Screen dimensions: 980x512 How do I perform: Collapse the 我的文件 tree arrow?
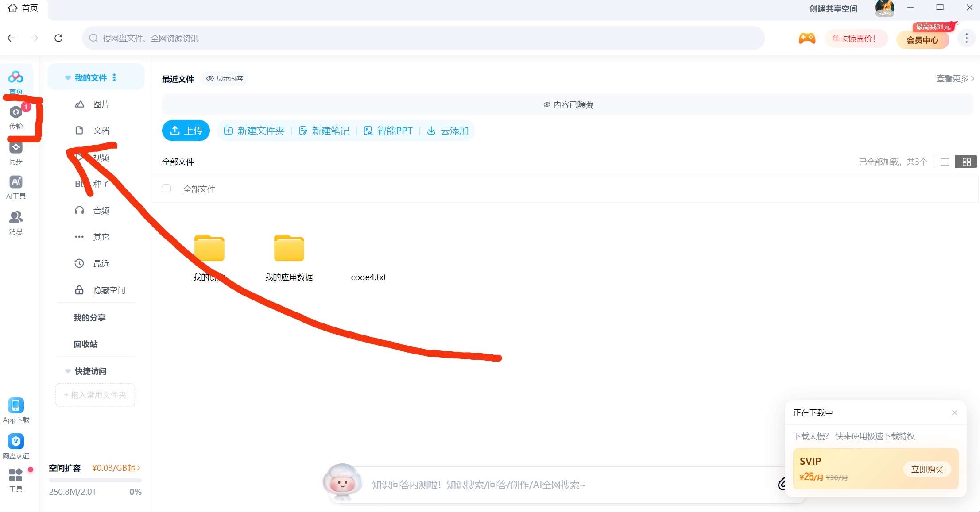coord(68,78)
